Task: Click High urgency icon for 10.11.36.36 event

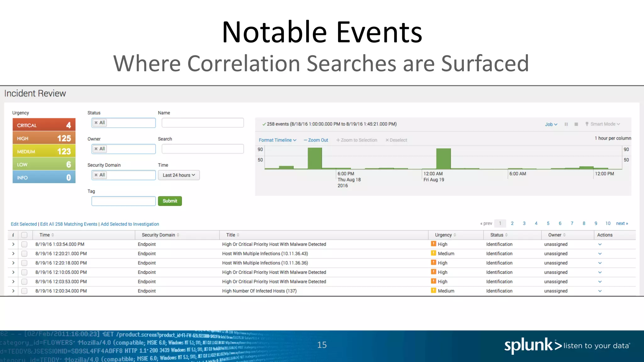Action: click(x=434, y=263)
